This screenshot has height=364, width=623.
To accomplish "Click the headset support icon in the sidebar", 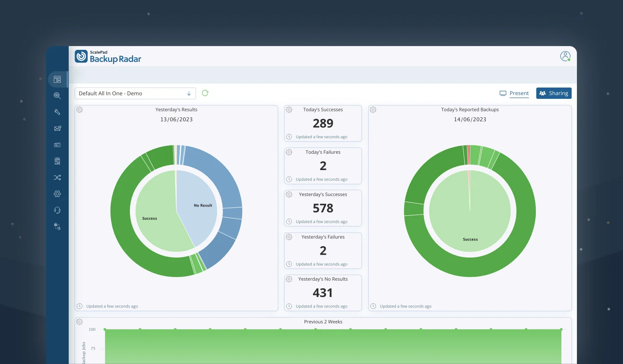I will pos(57,210).
